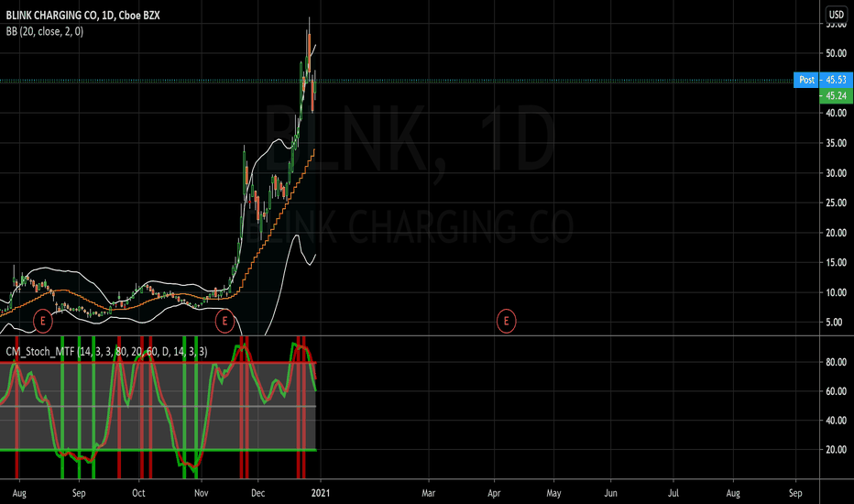
Task: Click the 25.00 price axis label
Action: tap(836, 203)
